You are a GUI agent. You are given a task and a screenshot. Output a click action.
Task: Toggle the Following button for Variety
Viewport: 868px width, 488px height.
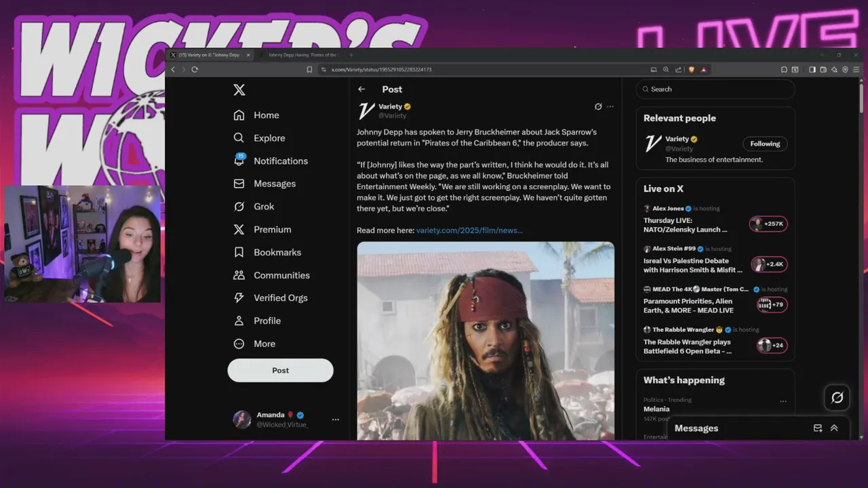[765, 144]
